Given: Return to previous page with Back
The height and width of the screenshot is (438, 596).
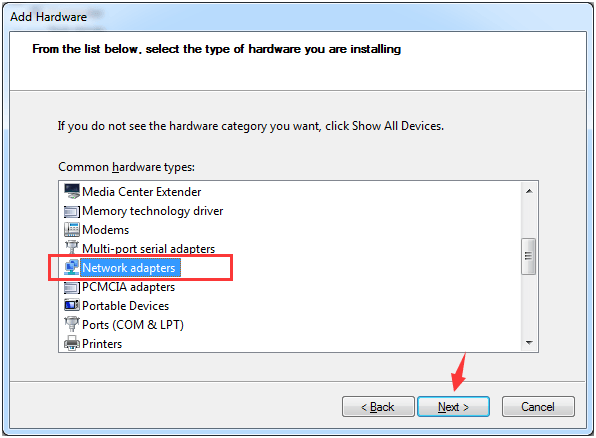Looking at the screenshot, I should (x=378, y=407).
